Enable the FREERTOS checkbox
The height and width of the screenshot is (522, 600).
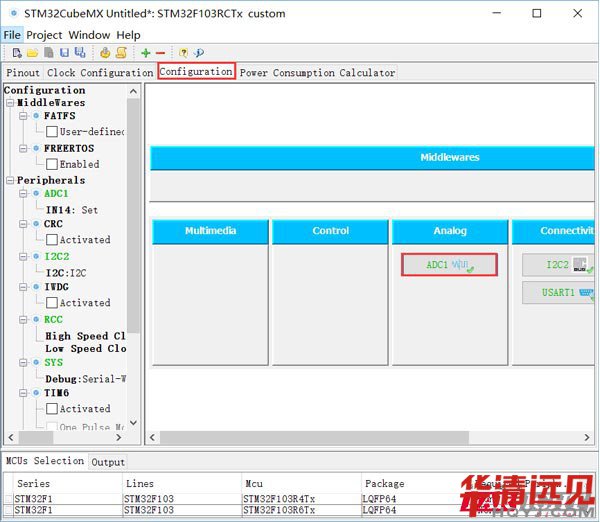(52, 164)
